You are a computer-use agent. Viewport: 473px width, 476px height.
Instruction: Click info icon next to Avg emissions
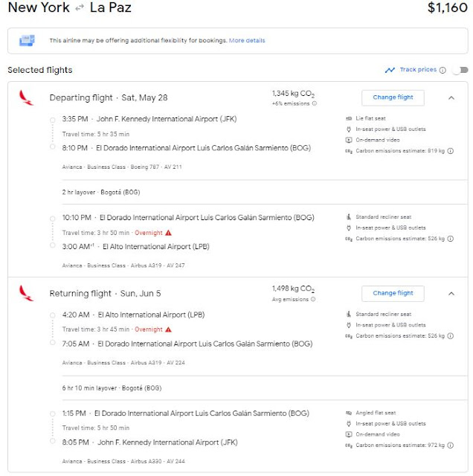[x=314, y=300]
